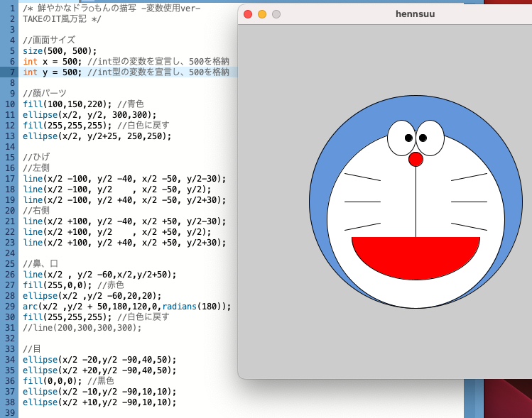
Task: Click the line declaring int x = 500
Action: [126, 62]
